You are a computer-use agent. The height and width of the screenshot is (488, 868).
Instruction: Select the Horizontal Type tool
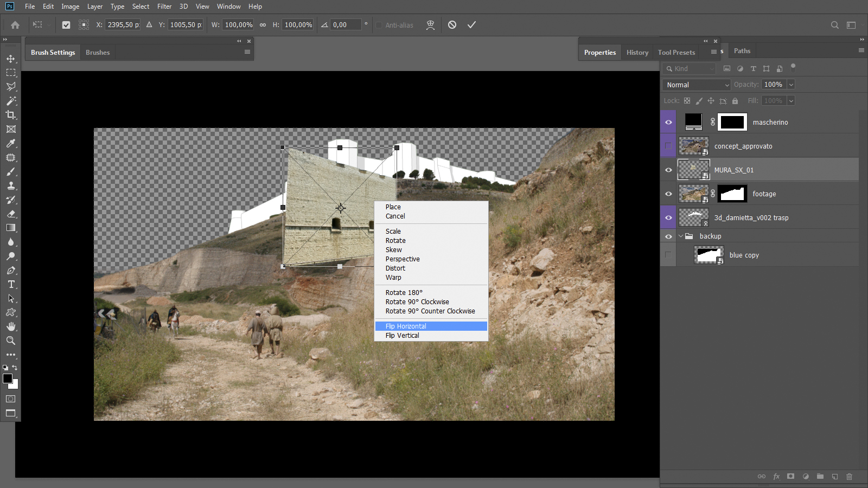[x=11, y=284]
